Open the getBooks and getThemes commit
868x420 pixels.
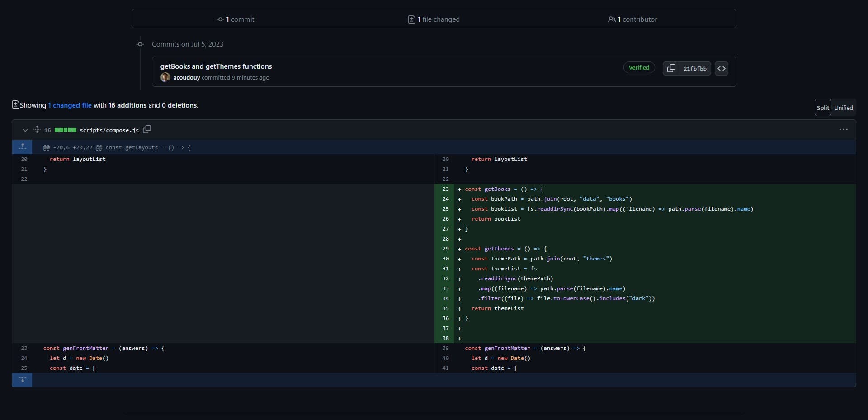point(216,66)
